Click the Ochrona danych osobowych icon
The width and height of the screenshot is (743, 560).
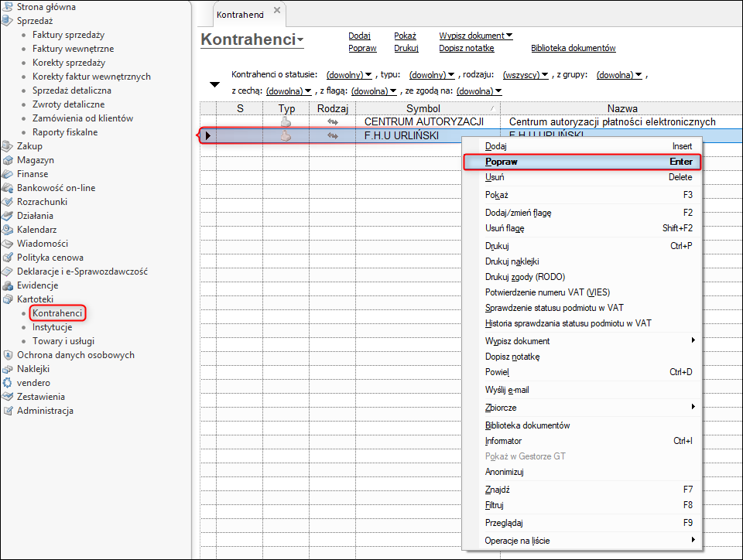[x=8, y=355]
